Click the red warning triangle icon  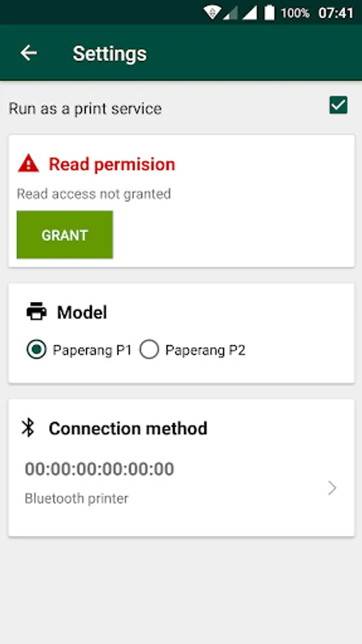coord(29,163)
